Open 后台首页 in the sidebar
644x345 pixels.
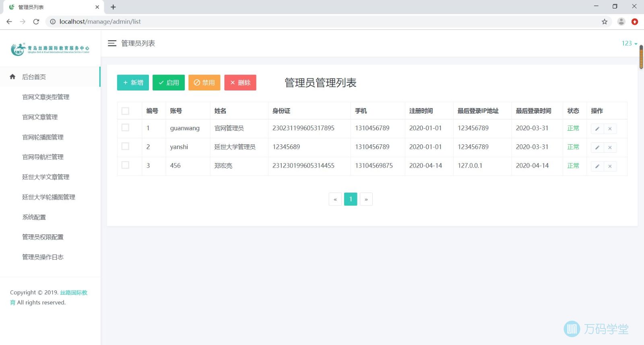pyautogui.click(x=50, y=77)
